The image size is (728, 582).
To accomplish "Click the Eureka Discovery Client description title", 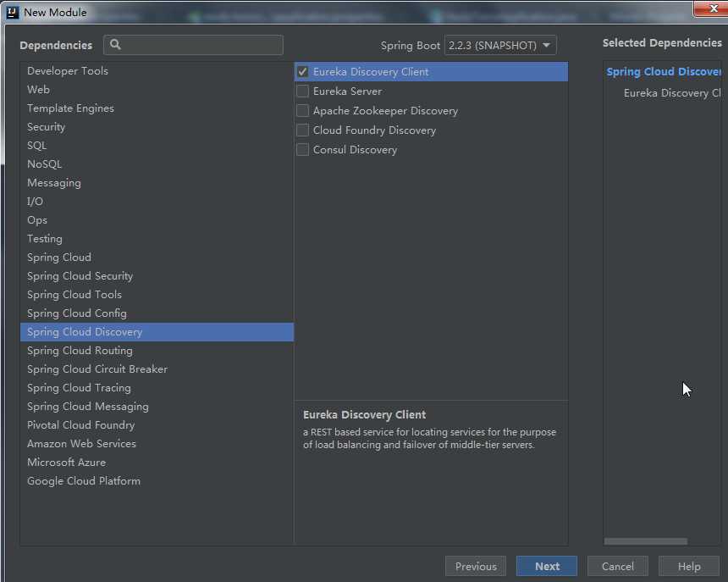I will pyautogui.click(x=365, y=414).
